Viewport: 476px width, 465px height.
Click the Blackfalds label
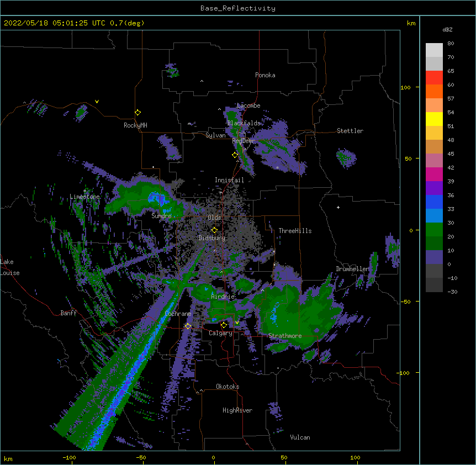(244, 123)
